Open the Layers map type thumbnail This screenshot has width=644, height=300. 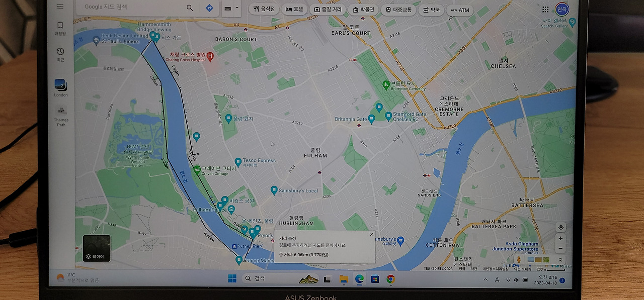point(97,248)
